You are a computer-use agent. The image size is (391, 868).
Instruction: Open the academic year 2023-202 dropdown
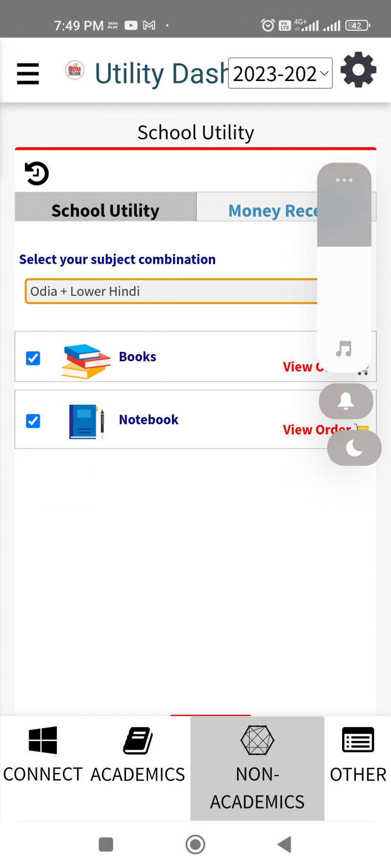(280, 74)
